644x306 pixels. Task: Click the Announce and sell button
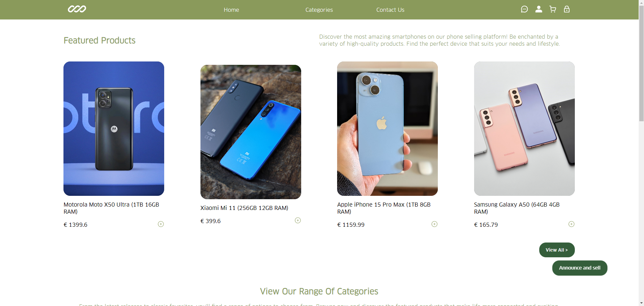pyautogui.click(x=580, y=268)
